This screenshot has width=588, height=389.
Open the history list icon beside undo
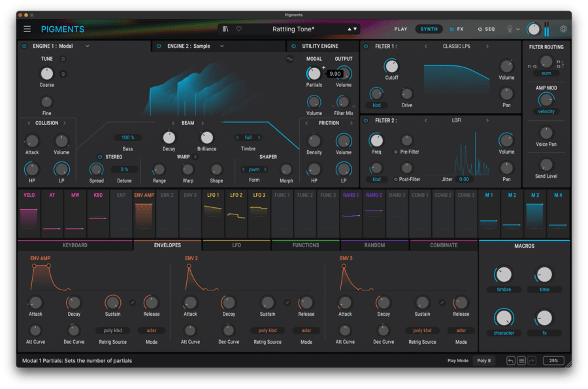pyautogui.click(x=522, y=360)
